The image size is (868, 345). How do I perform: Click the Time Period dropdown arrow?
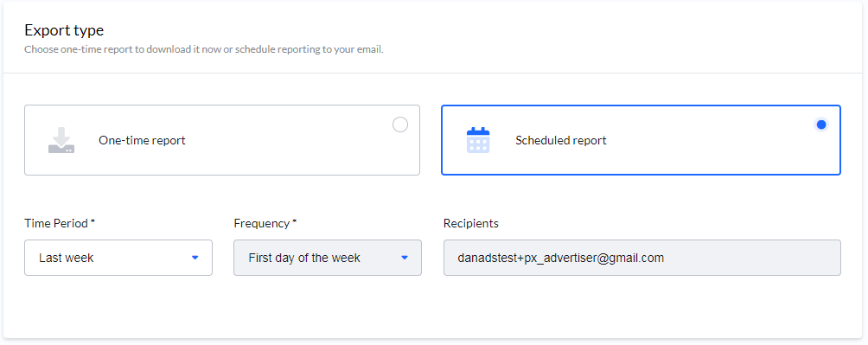pyautogui.click(x=195, y=258)
